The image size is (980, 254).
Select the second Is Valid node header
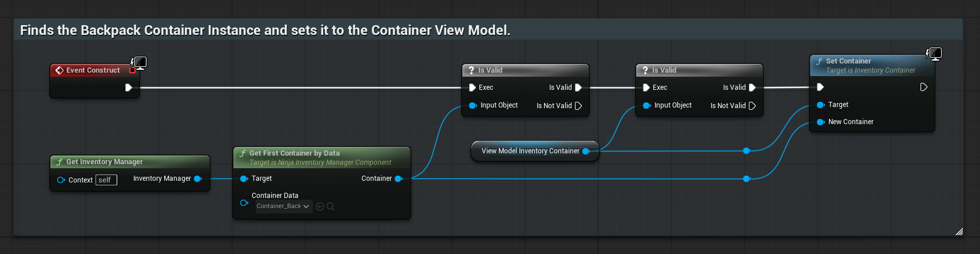699,70
